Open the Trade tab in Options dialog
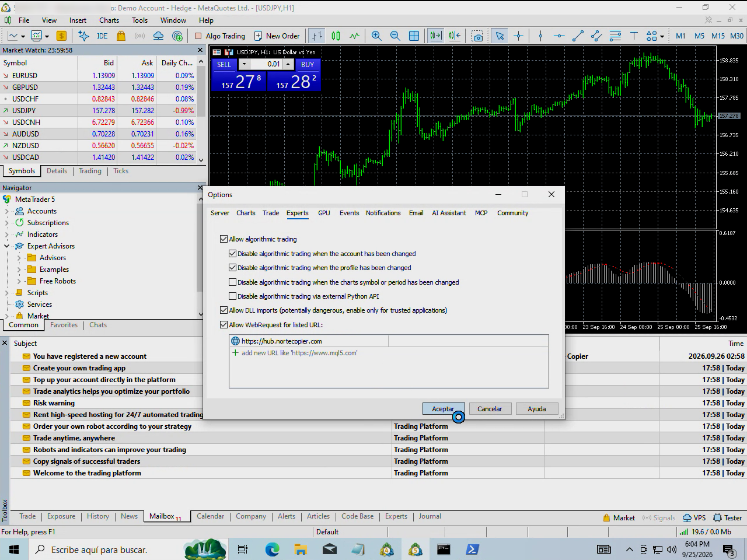 coord(271,213)
